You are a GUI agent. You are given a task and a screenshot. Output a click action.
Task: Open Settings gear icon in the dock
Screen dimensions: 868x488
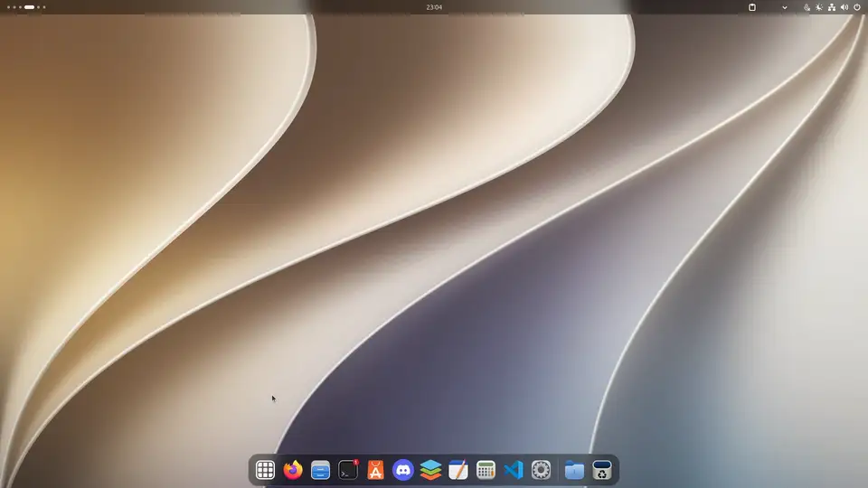click(x=541, y=470)
